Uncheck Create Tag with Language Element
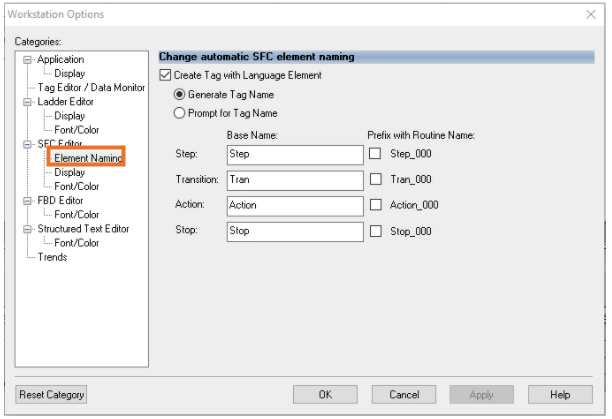Viewport: 612px width, 419px height. (x=166, y=75)
